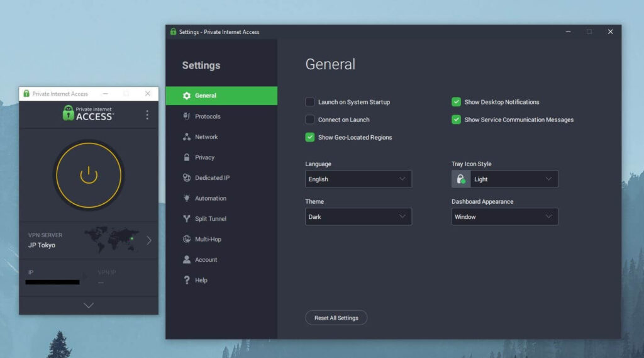Open the three-dot menu in PIA window
This screenshot has height=358, width=644.
pyautogui.click(x=147, y=115)
